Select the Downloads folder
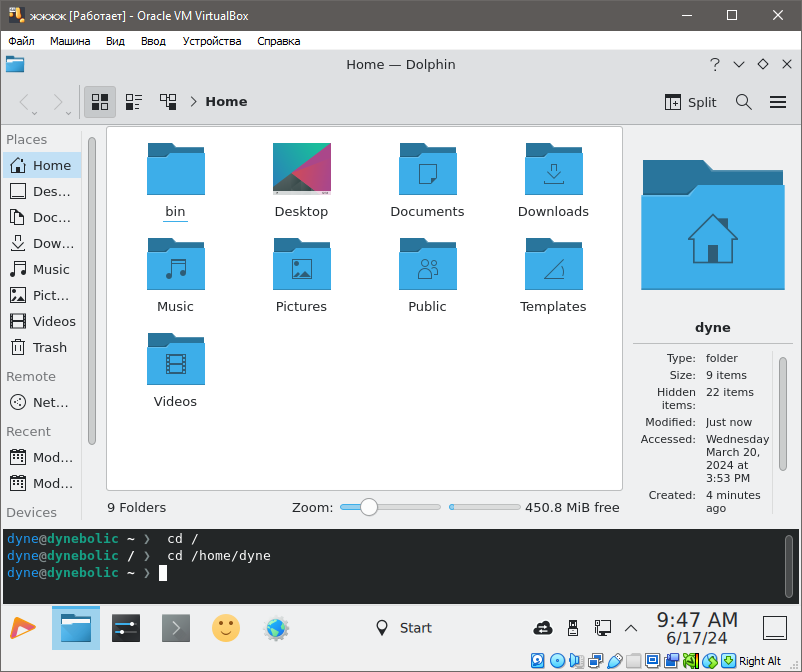The width and height of the screenshot is (802, 672). [553, 181]
